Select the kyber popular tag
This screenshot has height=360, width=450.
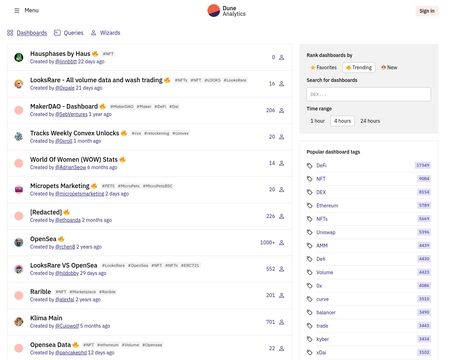point(322,339)
